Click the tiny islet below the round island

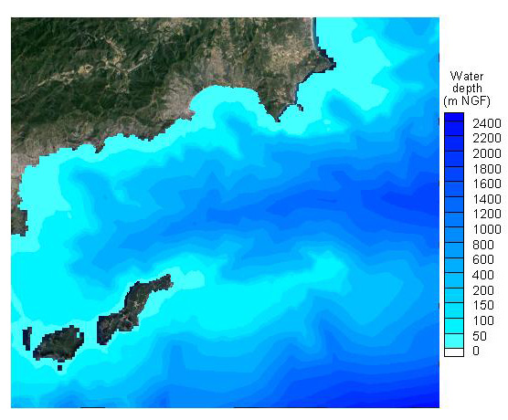pos(59,368)
